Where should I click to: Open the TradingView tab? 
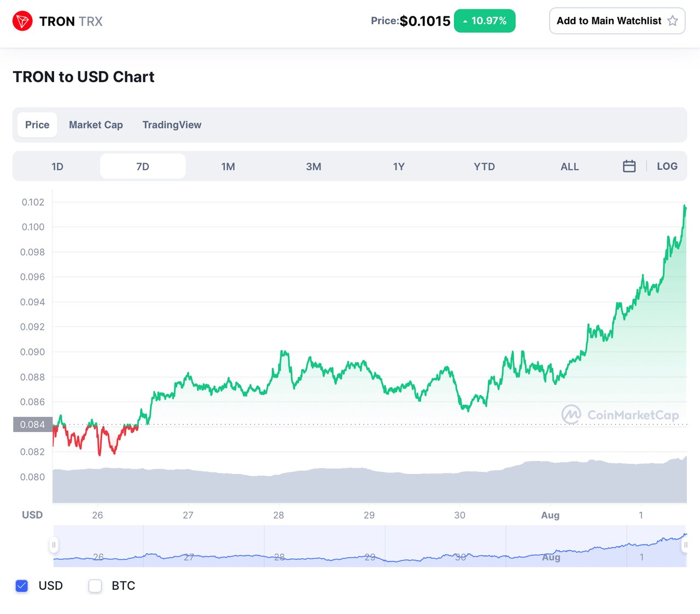172,125
